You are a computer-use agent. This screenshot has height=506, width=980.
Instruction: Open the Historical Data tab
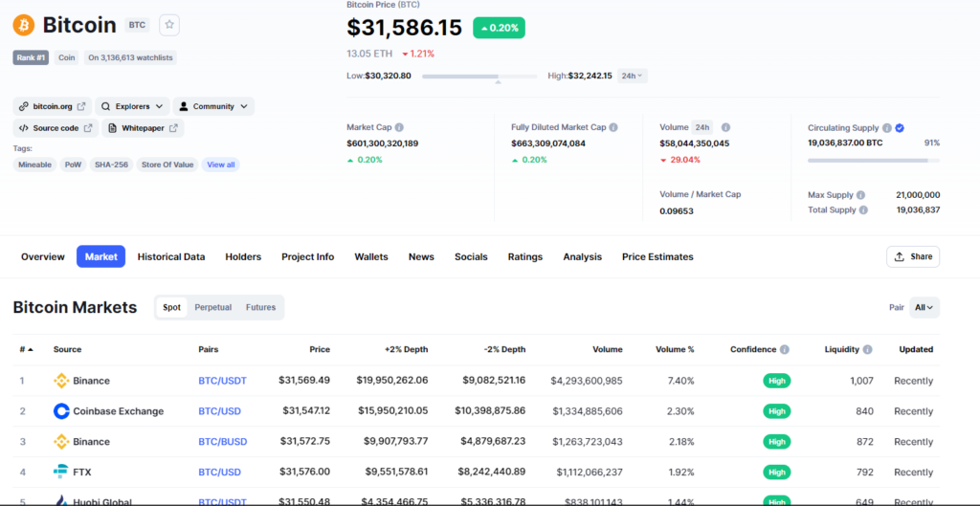tap(171, 256)
